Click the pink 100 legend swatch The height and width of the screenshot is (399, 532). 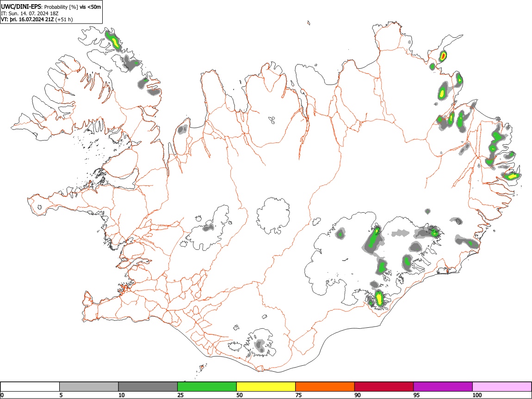point(502,387)
